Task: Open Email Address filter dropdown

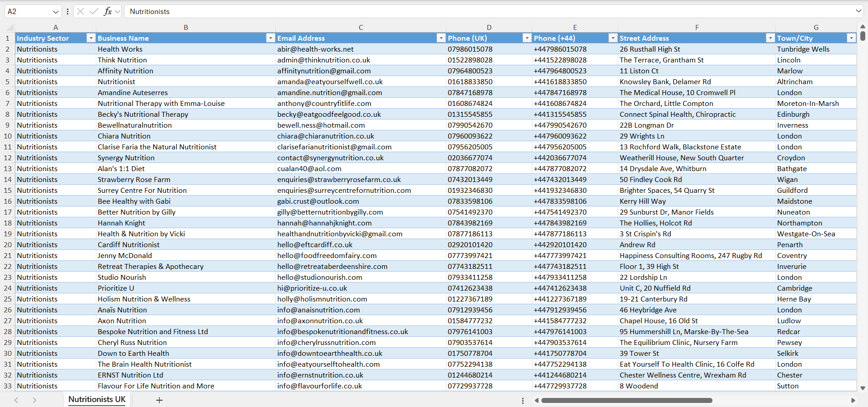Action: (441, 38)
